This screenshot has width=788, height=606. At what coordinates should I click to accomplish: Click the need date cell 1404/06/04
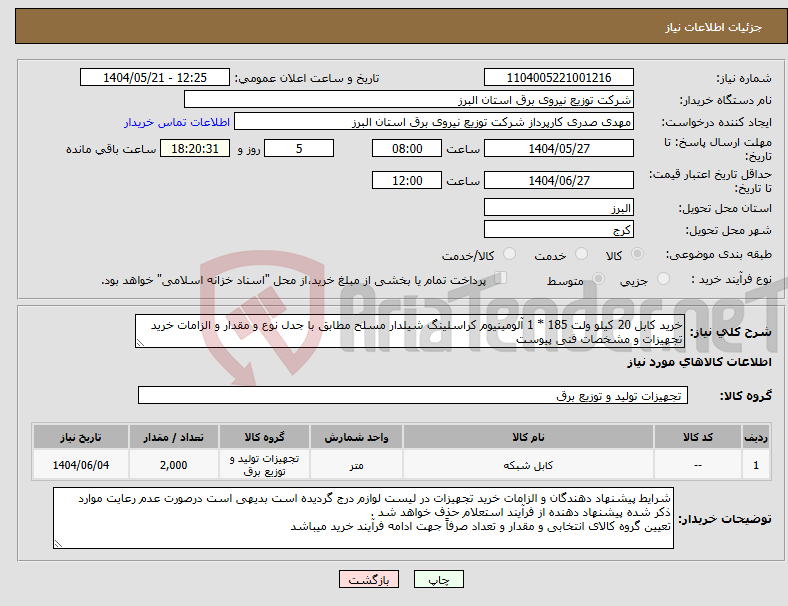(80, 465)
